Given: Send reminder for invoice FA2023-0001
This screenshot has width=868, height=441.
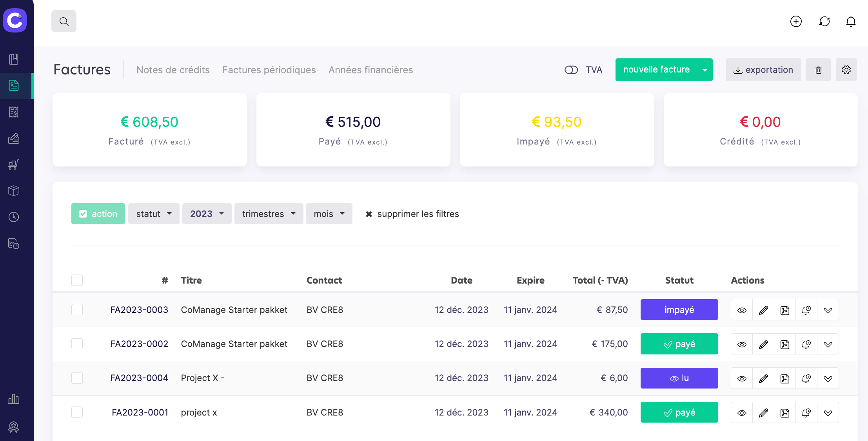Looking at the screenshot, I should [x=806, y=413].
